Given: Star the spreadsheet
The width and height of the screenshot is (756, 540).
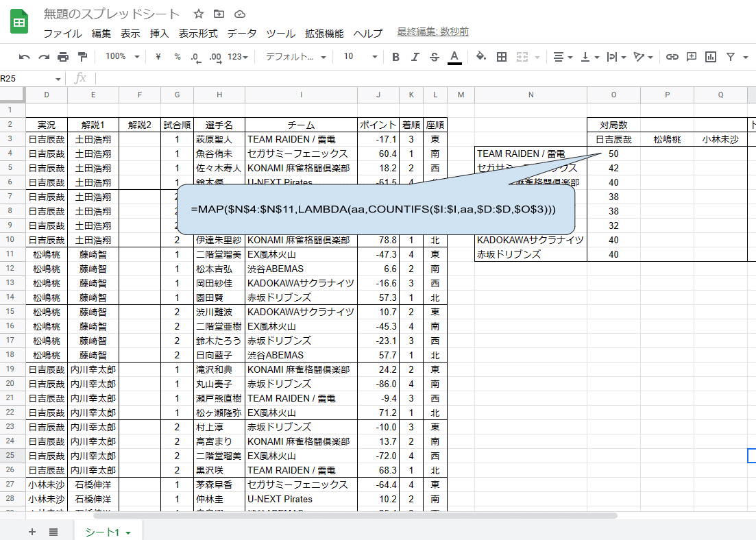Looking at the screenshot, I should 198,14.
